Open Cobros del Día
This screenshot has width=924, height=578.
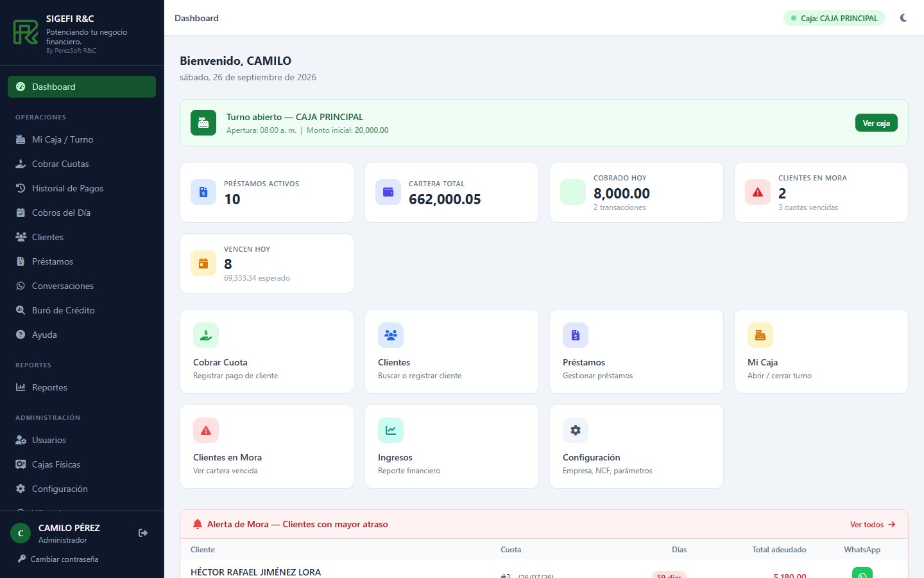81,213
